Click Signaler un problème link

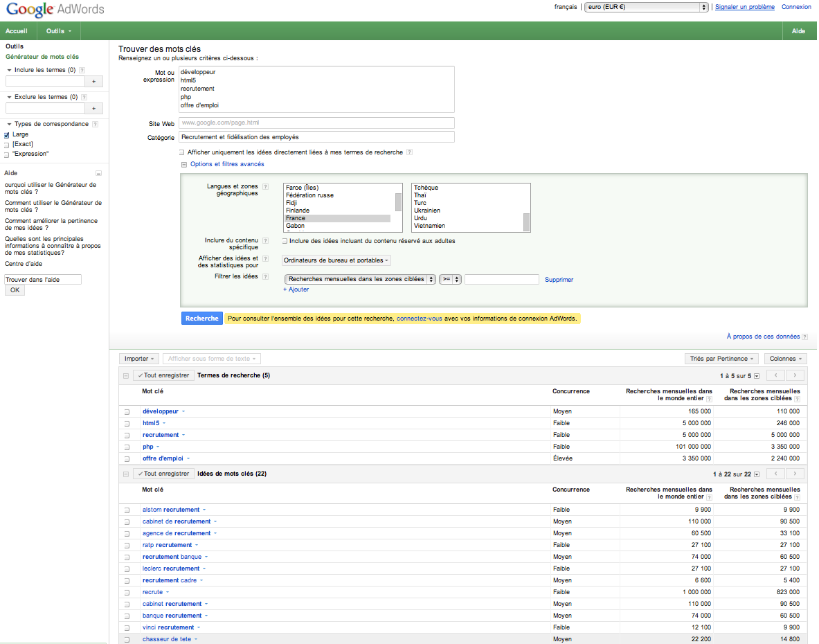pos(745,7)
